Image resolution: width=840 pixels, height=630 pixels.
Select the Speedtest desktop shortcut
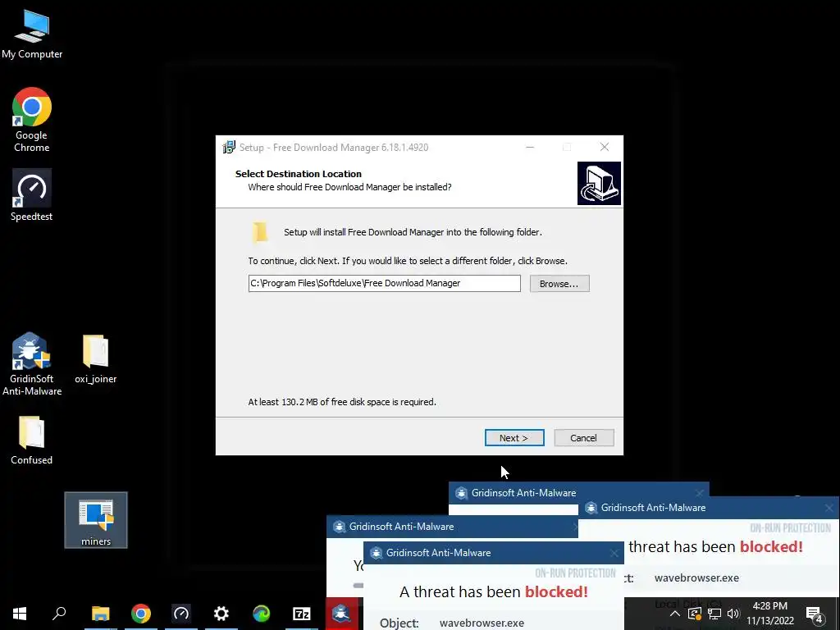(32, 195)
